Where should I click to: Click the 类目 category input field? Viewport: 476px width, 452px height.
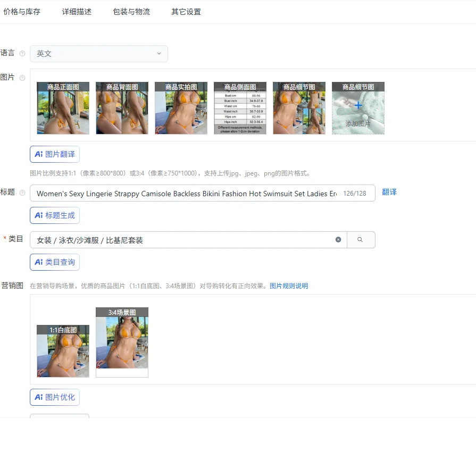point(188,240)
